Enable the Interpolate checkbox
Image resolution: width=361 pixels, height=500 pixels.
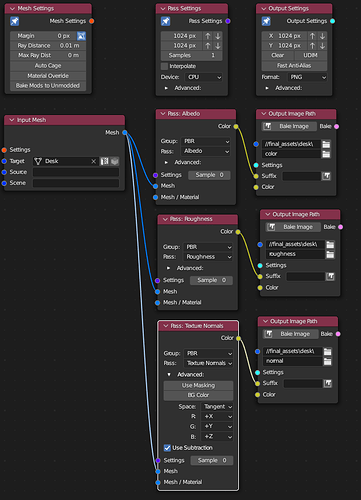tap(164, 66)
